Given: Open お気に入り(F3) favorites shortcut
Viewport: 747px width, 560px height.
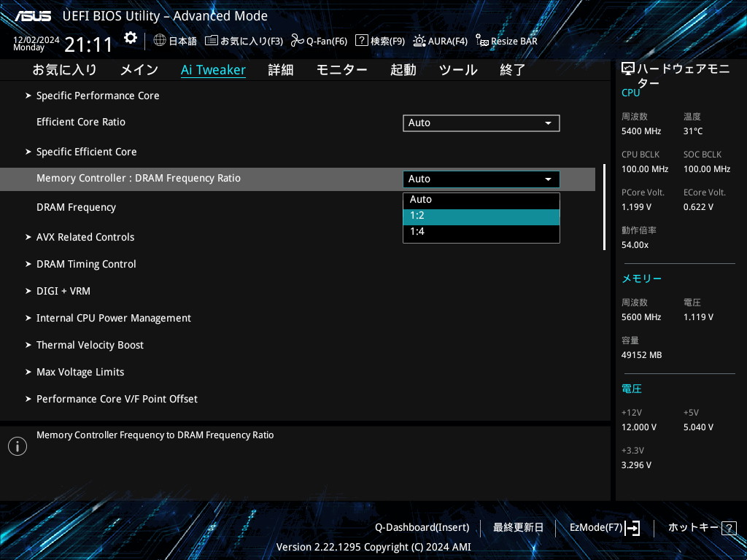Looking at the screenshot, I should [244, 41].
